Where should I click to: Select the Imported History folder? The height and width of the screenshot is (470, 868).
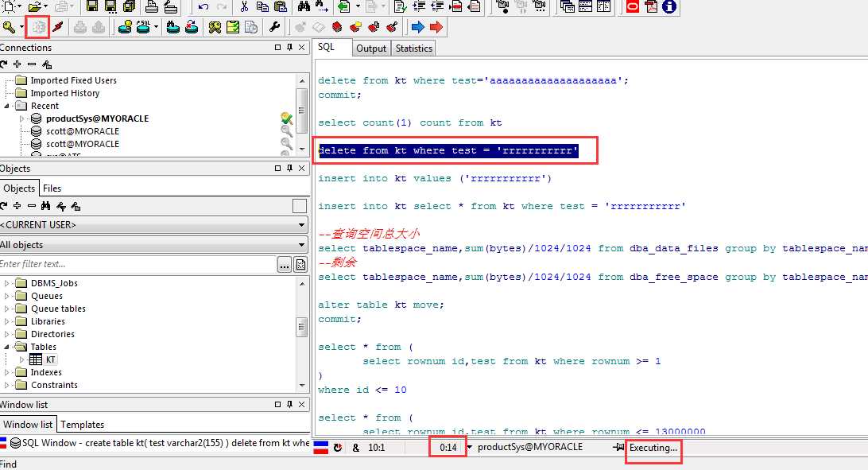[64, 93]
